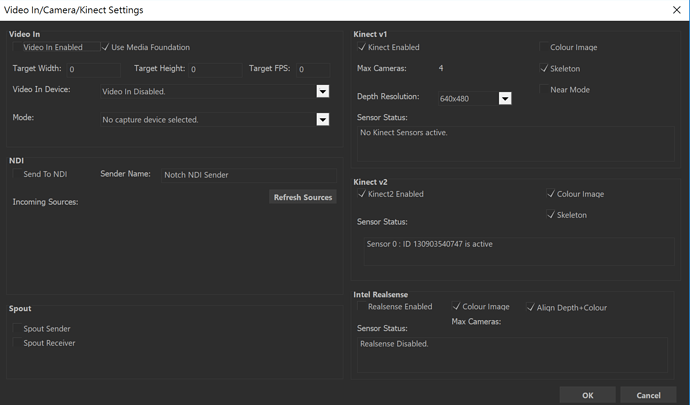Toggle Kinect v2 Skeleton checkbox
The height and width of the screenshot is (405, 690).
551,215
